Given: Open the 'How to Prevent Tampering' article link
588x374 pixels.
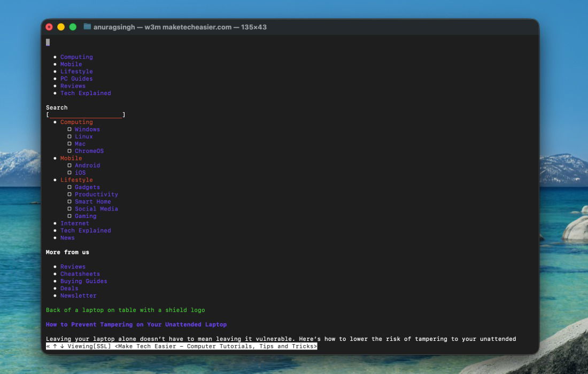Looking at the screenshot, I should pos(136,324).
